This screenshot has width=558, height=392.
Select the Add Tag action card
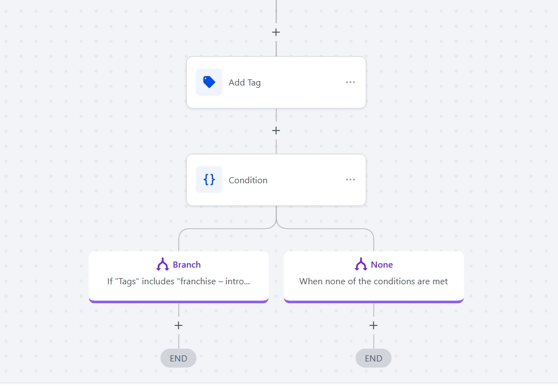[276, 82]
